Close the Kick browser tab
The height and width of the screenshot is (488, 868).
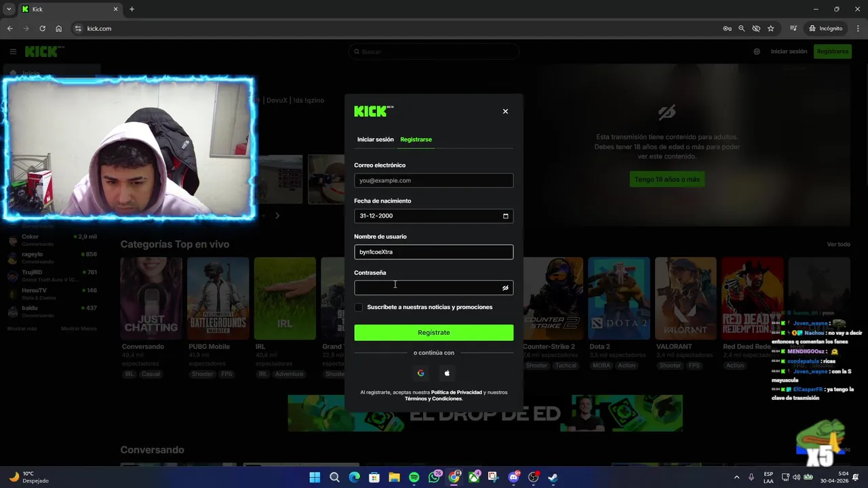coord(115,9)
